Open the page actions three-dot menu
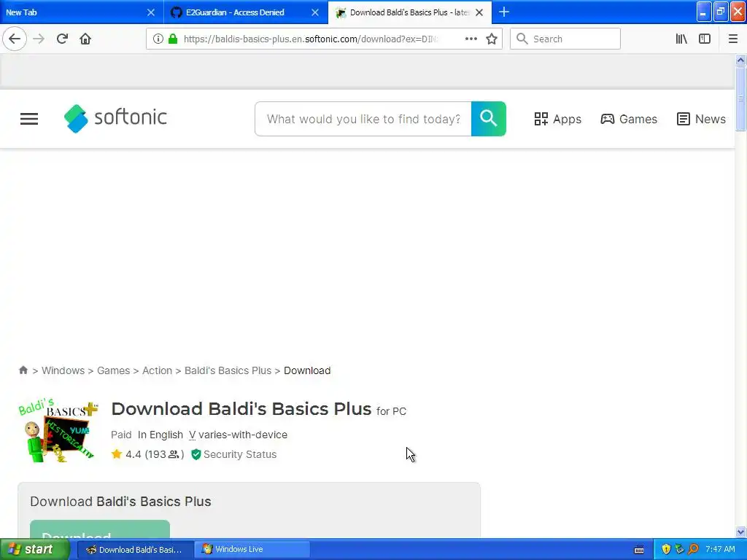The width and height of the screenshot is (747, 560). point(471,39)
